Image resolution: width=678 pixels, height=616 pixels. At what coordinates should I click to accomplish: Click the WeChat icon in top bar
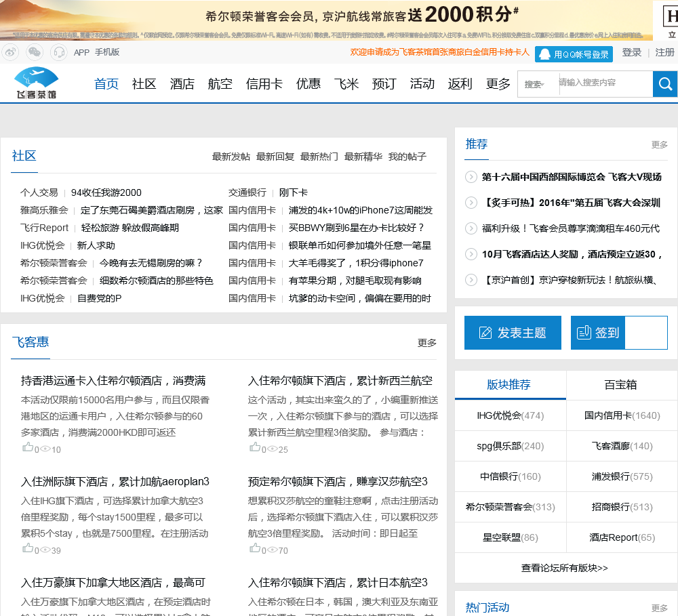[34, 52]
